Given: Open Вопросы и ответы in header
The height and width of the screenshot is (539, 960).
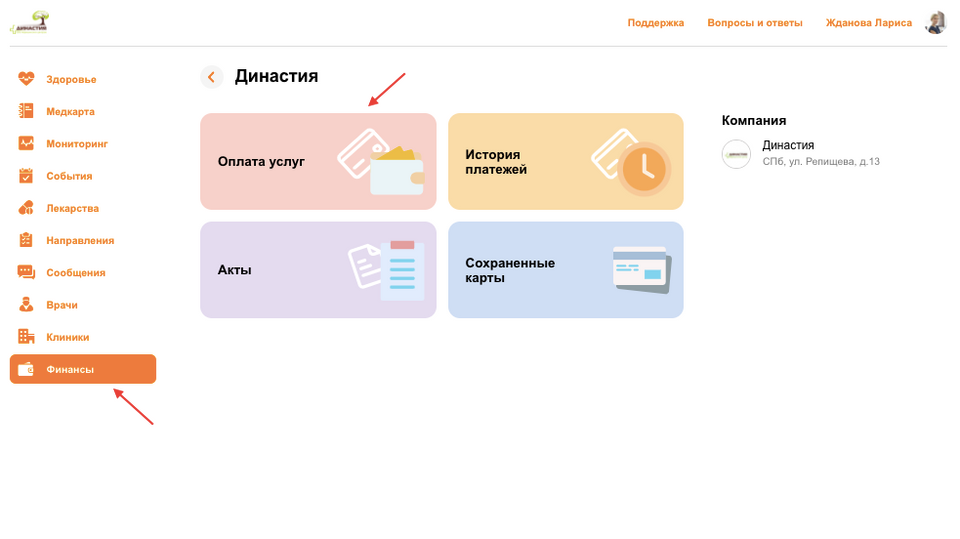Looking at the screenshot, I should (x=754, y=23).
